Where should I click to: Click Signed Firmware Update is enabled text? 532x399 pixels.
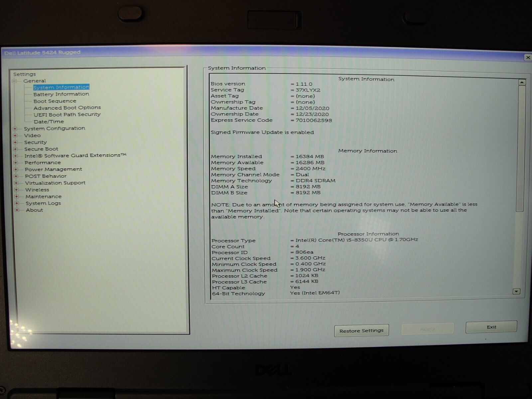click(262, 132)
